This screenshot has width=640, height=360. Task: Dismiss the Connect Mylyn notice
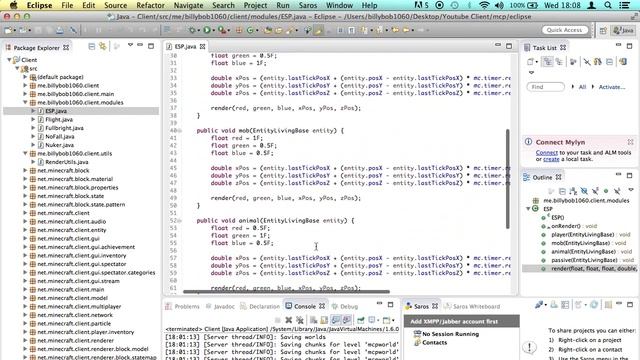[x=630, y=142]
